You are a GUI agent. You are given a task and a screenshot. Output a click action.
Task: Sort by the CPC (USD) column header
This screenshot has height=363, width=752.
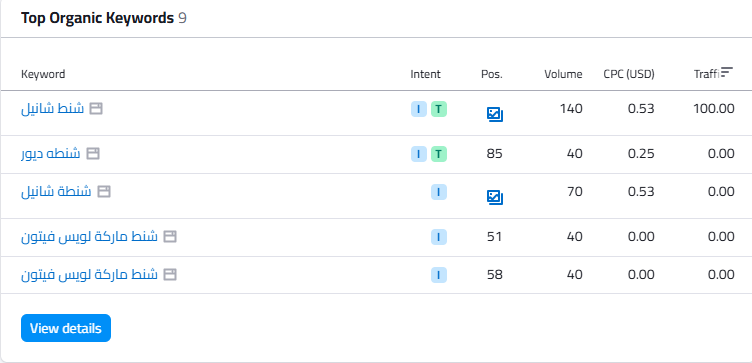pyautogui.click(x=629, y=74)
